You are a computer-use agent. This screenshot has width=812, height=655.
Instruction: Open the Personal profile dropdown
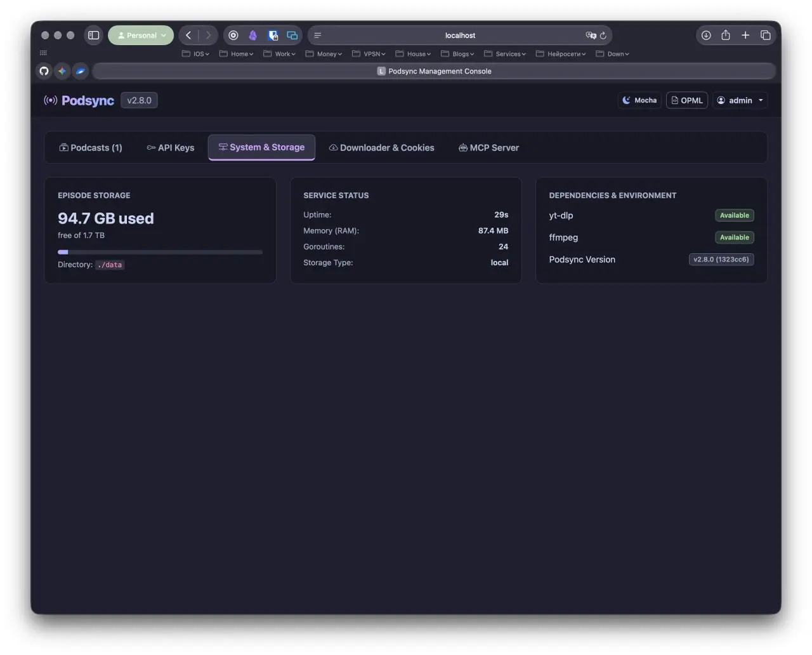click(x=141, y=36)
